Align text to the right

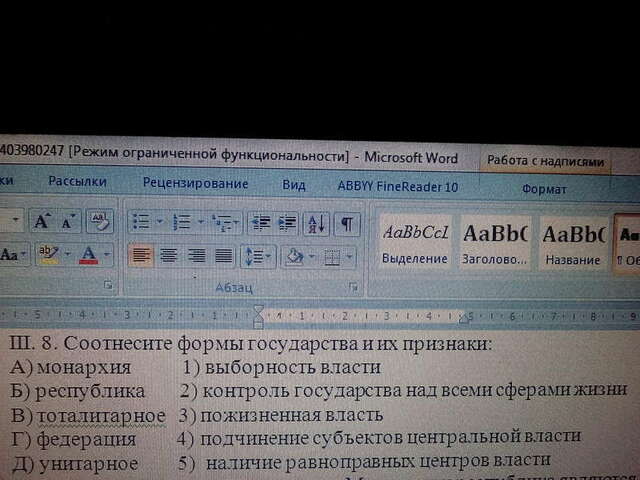(196, 256)
